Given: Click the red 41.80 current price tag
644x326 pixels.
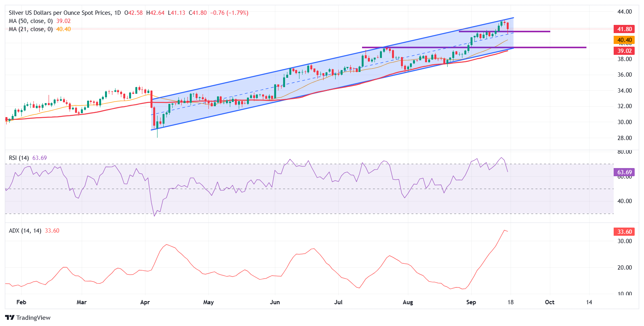Looking at the screenshot, I should tap(624, 29).
